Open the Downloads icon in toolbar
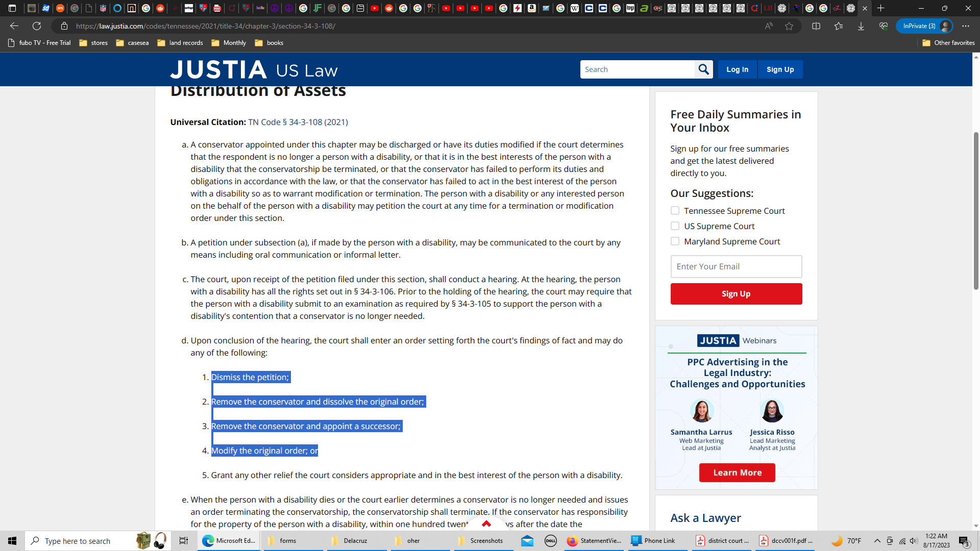The image size is (980, 551). click(x=861, y=26)
